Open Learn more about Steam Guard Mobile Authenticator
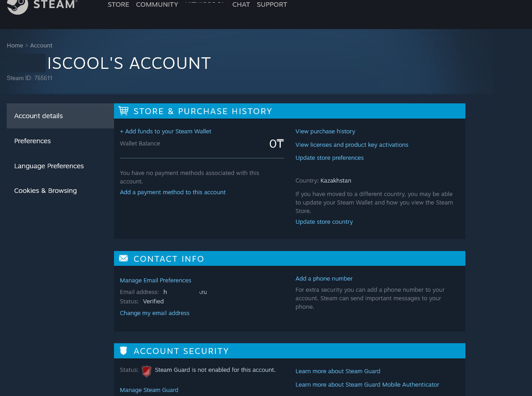The image size is (532, 396). (x=367, y=384)
